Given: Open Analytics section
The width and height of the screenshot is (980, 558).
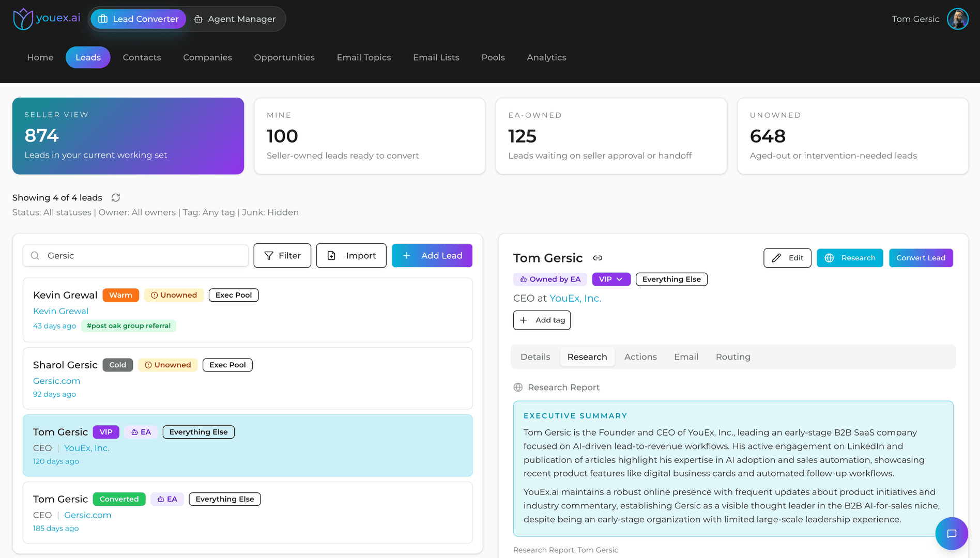Looking at the screenshot, I should click(546, 57).
